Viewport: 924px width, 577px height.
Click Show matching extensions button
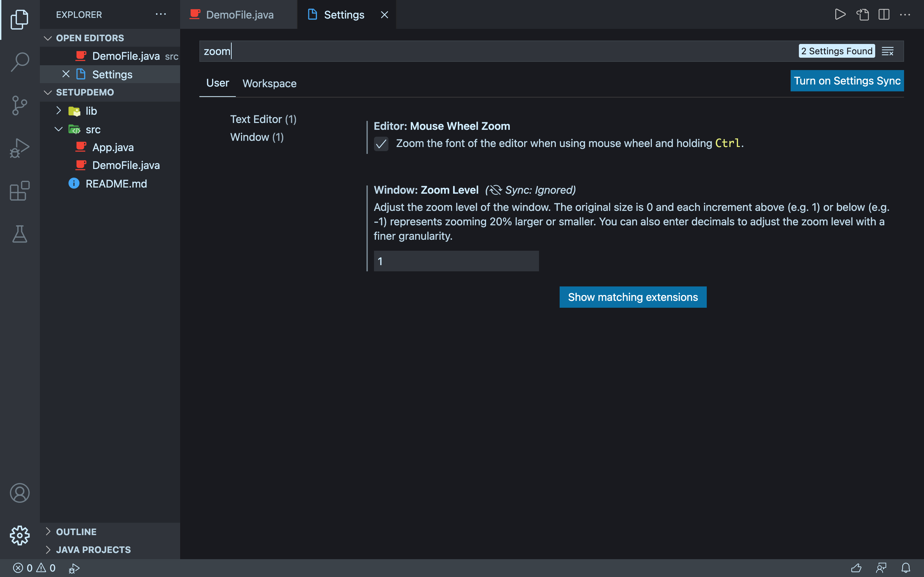pyautogui.click(x=632, y=296)
